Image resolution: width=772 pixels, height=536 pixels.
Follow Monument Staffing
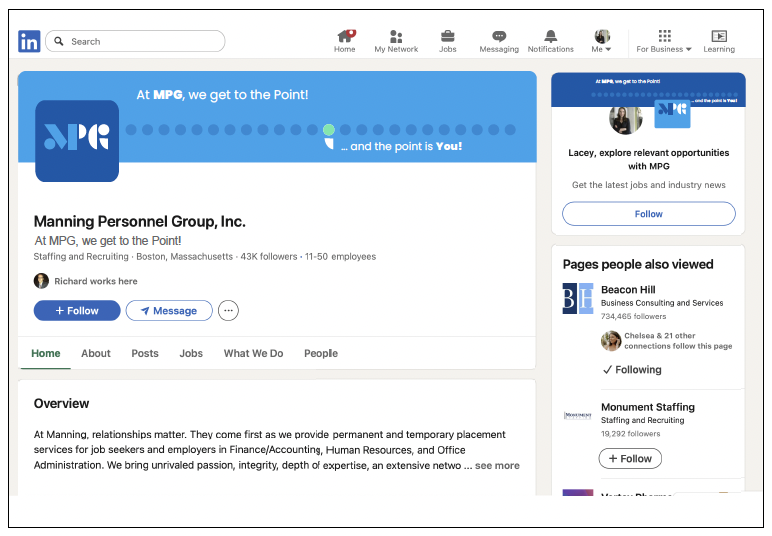click(x=630, y=459)
